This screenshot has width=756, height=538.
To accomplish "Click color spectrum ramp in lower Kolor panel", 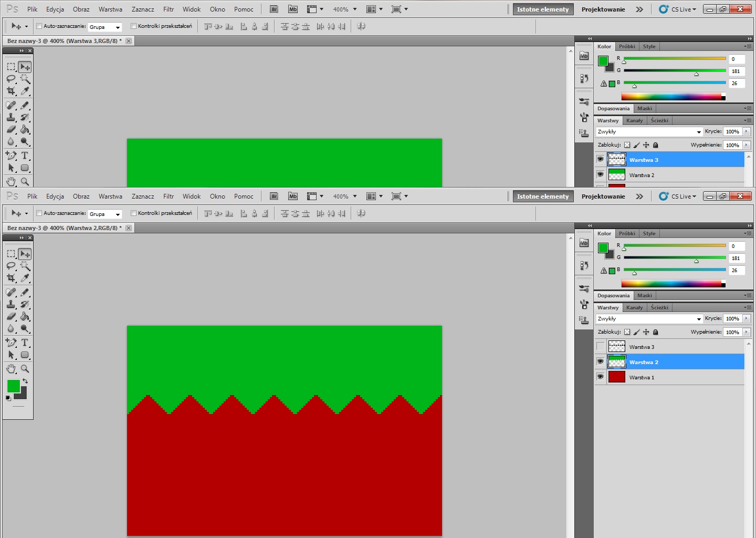I will coord(673,284).
